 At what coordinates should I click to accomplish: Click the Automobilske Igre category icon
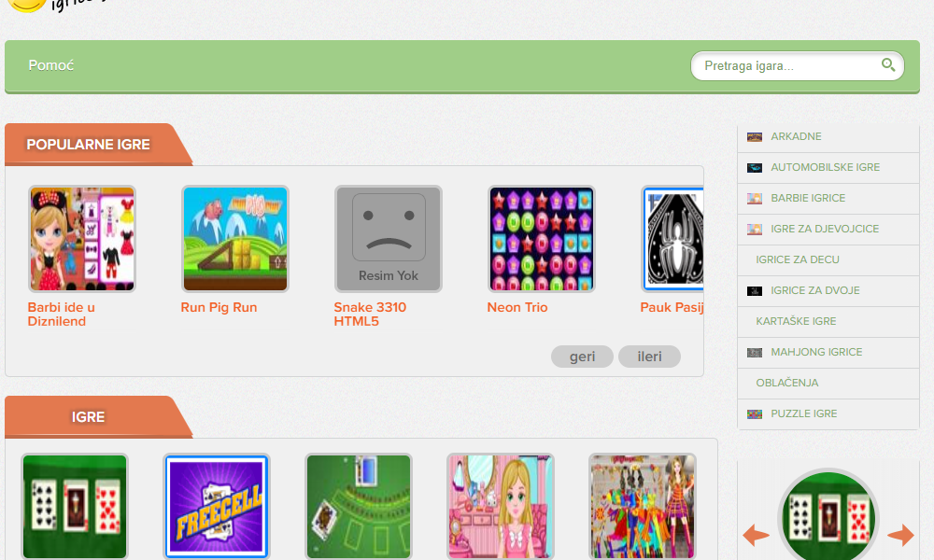click(x=755, y=168)
